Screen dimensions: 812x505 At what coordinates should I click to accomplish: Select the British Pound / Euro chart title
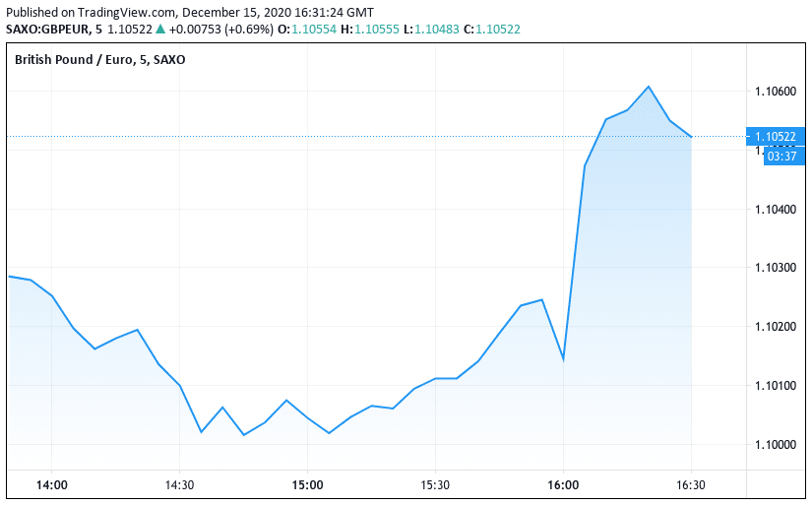99,60
